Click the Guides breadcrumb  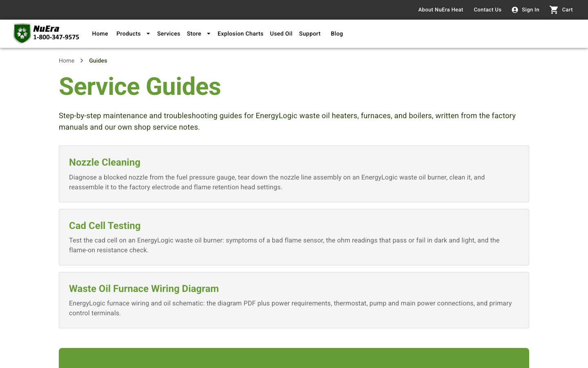pyautogui.click(x=98, y=61)
